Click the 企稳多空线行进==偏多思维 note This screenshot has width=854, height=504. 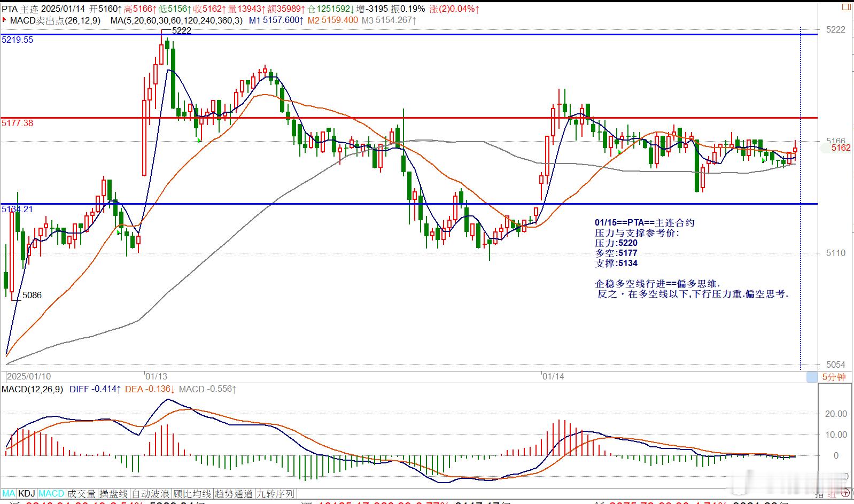(658, 283)
